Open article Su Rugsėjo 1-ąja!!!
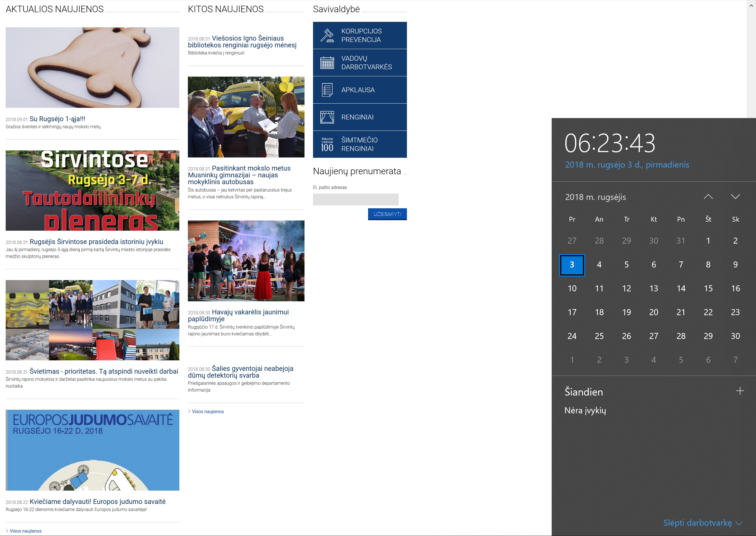Screen dimensions: 756x536 [x=57, y=119]
